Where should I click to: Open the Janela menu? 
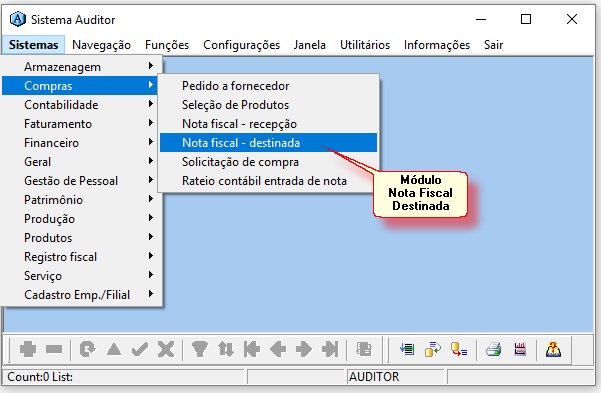tap(310, 45)
